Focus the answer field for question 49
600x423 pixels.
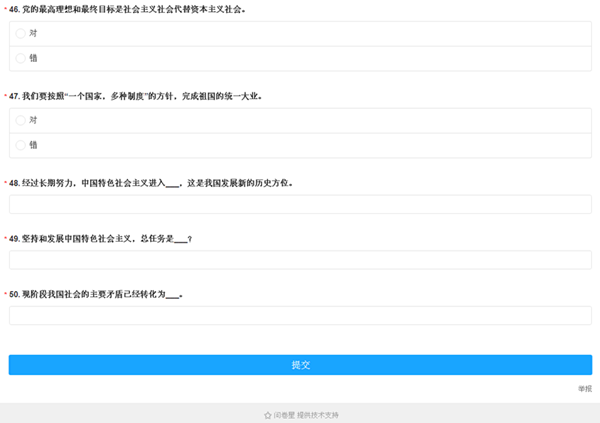[x=300, y=260]
